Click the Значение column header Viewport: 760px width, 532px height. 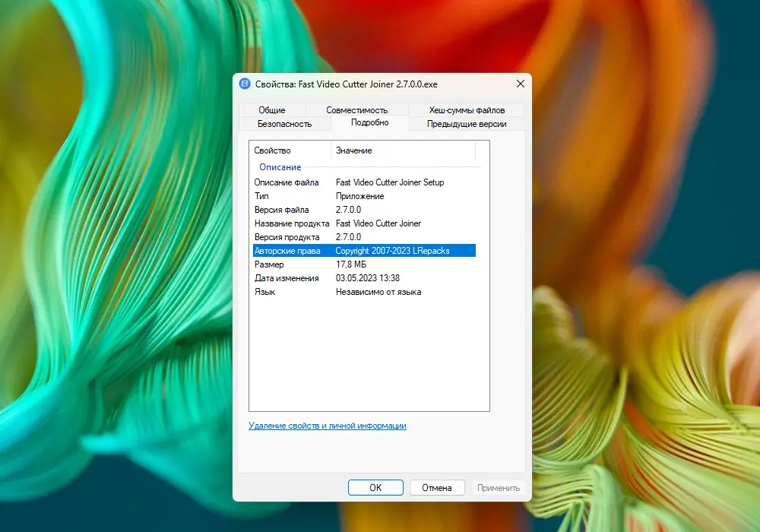click(x=354, y=150)
